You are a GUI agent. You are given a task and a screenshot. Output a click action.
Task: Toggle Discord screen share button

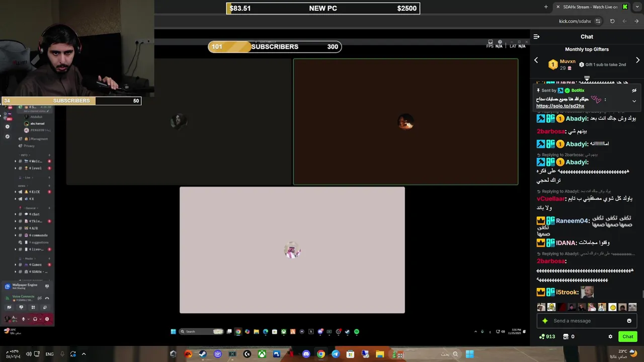21,307
